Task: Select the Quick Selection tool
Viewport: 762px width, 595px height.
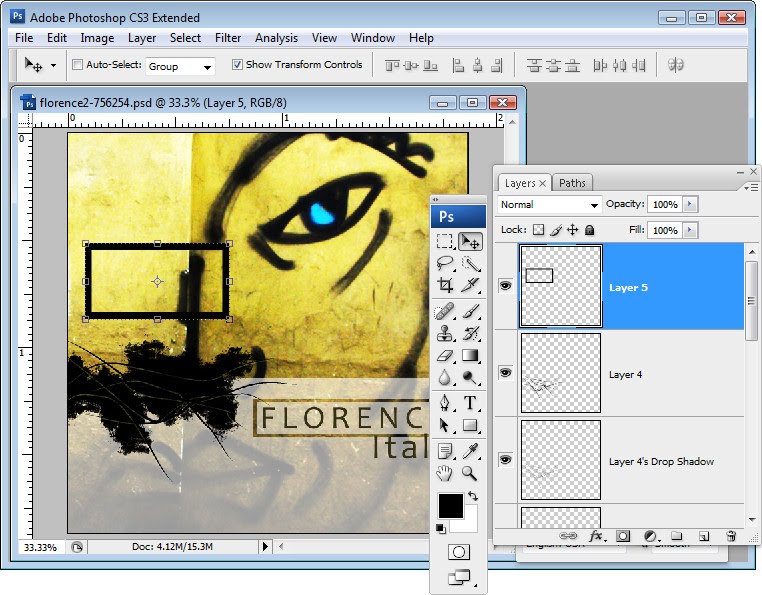Action: [x=470, y=263]
